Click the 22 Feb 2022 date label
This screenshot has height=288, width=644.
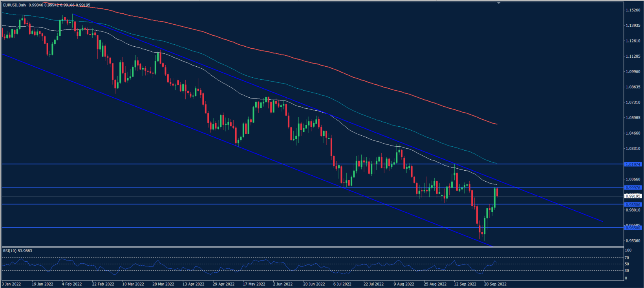coord(103,284)
